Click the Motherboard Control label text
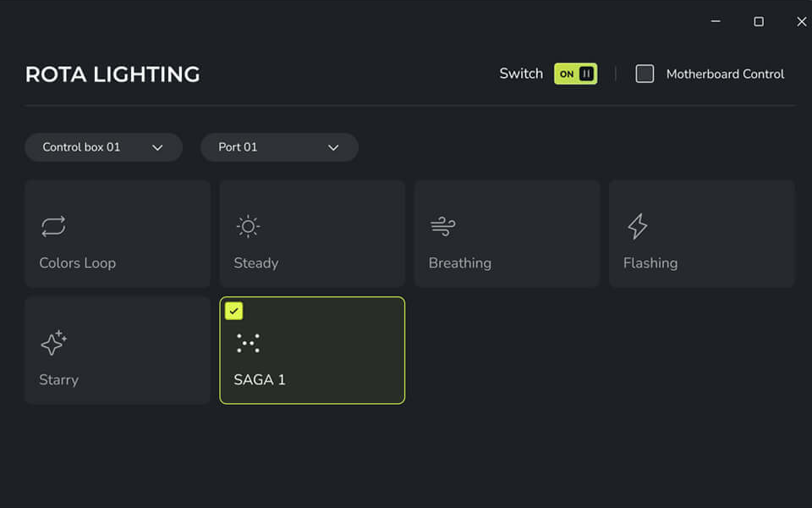 coord(725,75)
